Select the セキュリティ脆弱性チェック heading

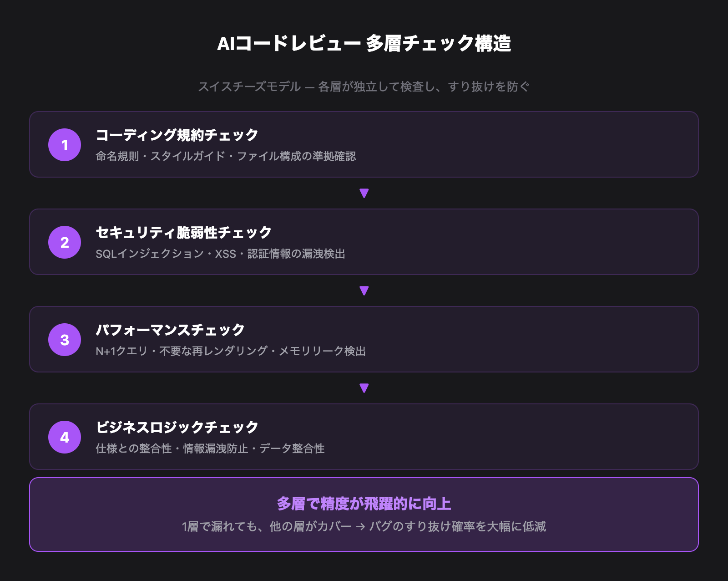(x=183, y=233)
